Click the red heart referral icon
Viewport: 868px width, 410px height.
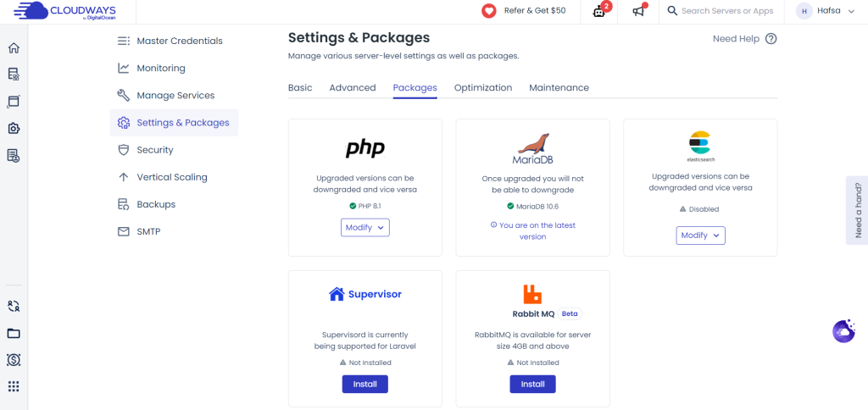point(489,11)
